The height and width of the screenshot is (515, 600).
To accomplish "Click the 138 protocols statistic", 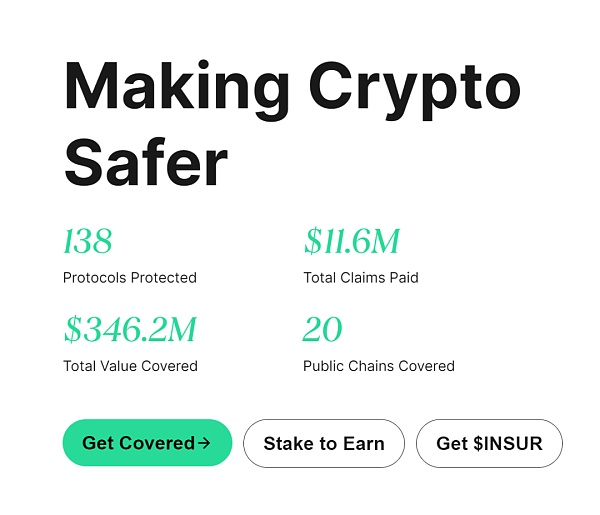I will click(x=88, y=241).
